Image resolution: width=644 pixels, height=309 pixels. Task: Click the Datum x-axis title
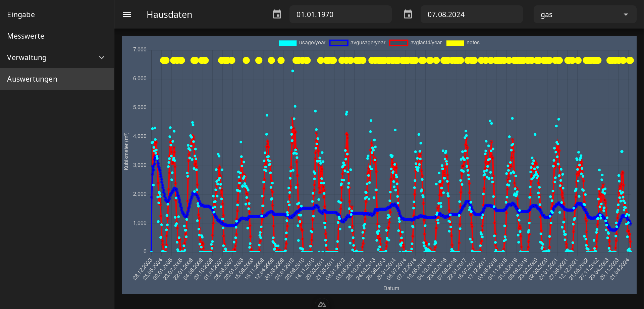[x=391, y=288]
